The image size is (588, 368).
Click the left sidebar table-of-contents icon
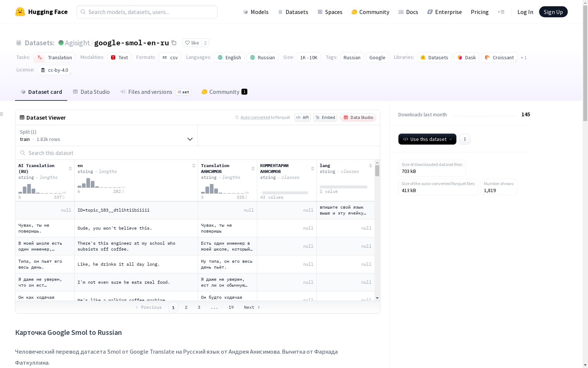click(x=2, y=114)
